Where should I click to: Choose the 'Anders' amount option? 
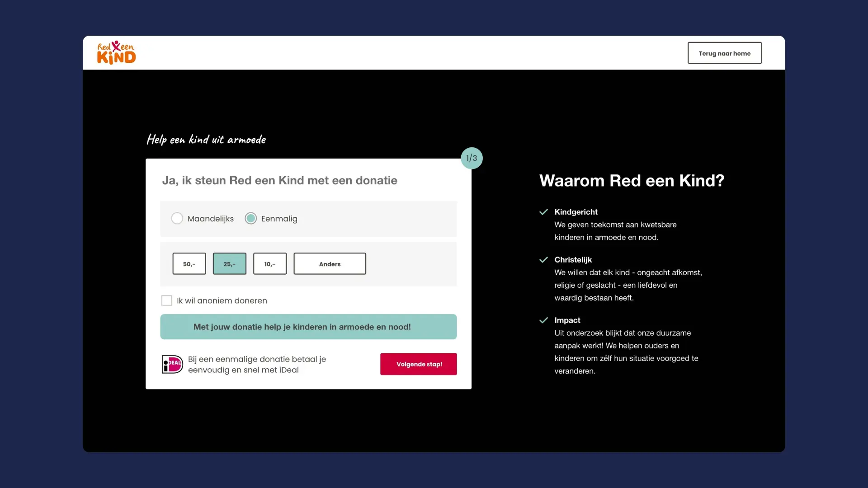(x=330, y=263)
